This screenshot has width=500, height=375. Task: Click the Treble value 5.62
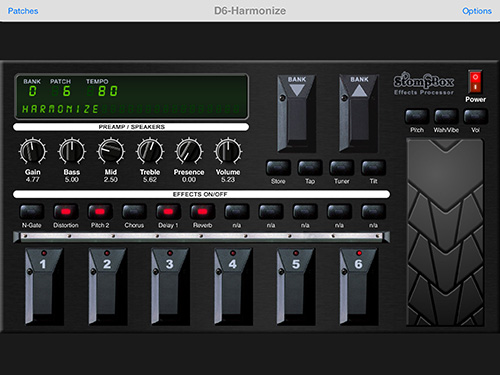pos(150,180)
